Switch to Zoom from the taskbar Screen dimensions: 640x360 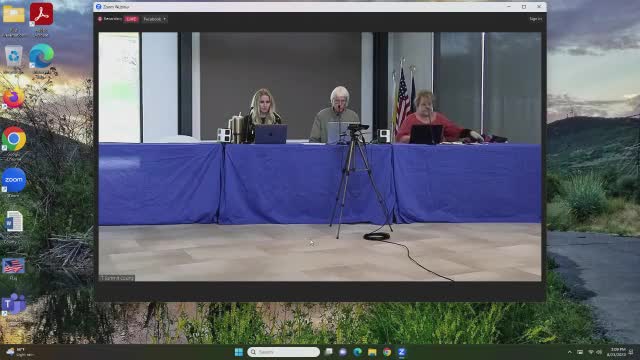pyautogui.click(x=402, y=352)
